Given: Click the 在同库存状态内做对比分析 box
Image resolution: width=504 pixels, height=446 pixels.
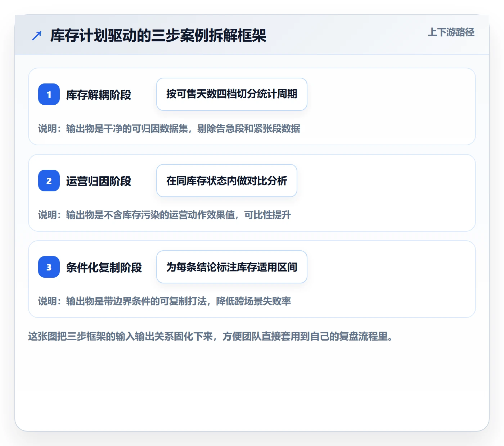Looking at the screenshot, I should (227, 181).
